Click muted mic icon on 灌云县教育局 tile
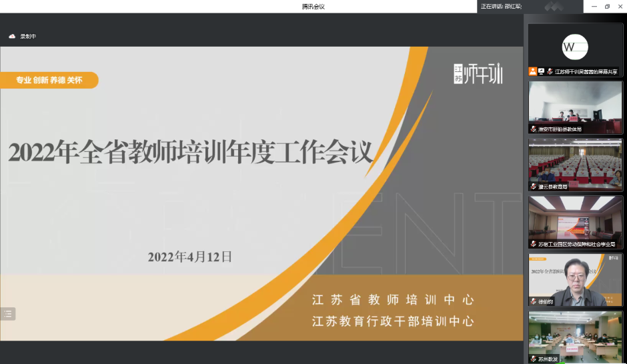 coord(534,187)
